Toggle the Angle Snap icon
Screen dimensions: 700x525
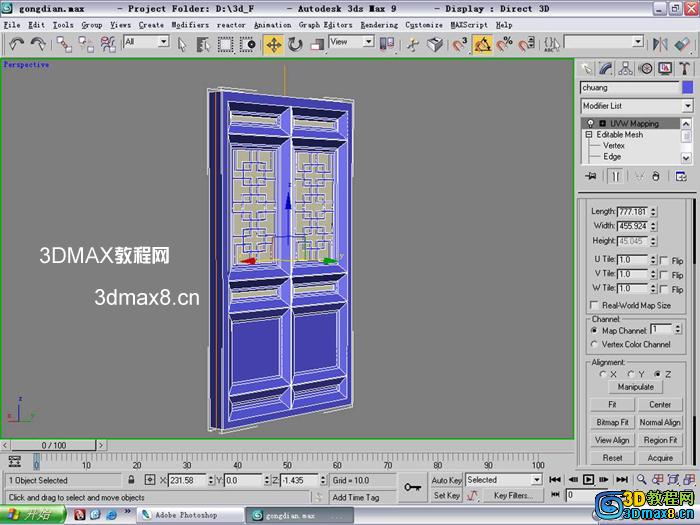pos(483,45)
